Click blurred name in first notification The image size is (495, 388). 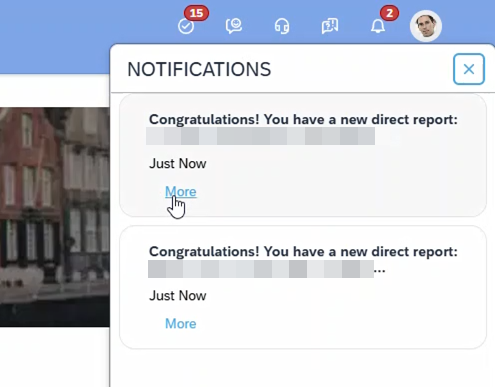[x=260, y=136]
